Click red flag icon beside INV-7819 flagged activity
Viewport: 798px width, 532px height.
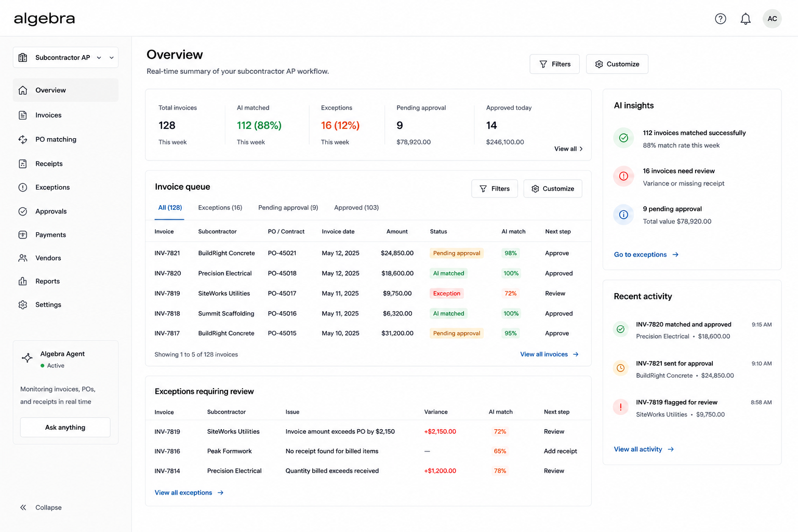[620, 407]
